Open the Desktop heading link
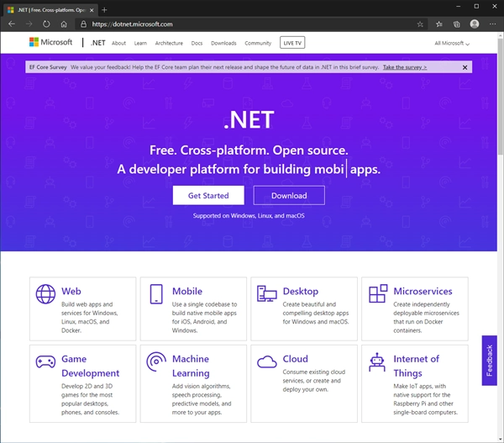Screen dimensions: 504x443 tap(301, 291)
